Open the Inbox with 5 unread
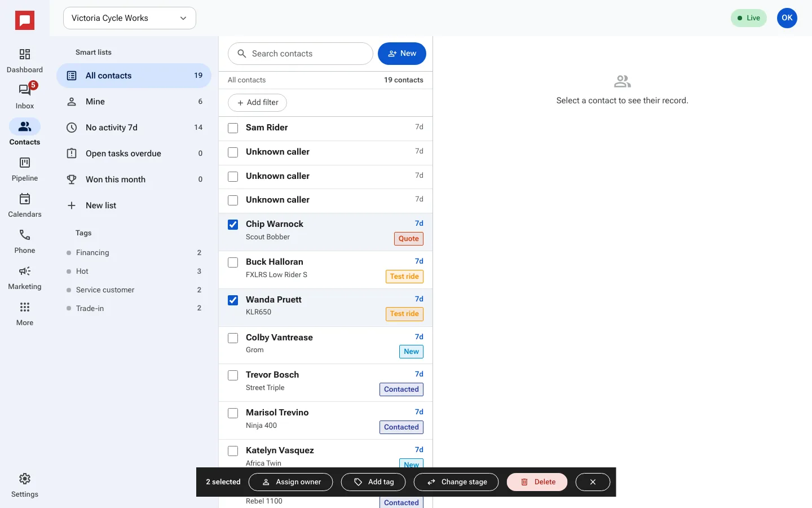Image resolution: width=812 pixels, height=508 pixels. pos(25,97)
